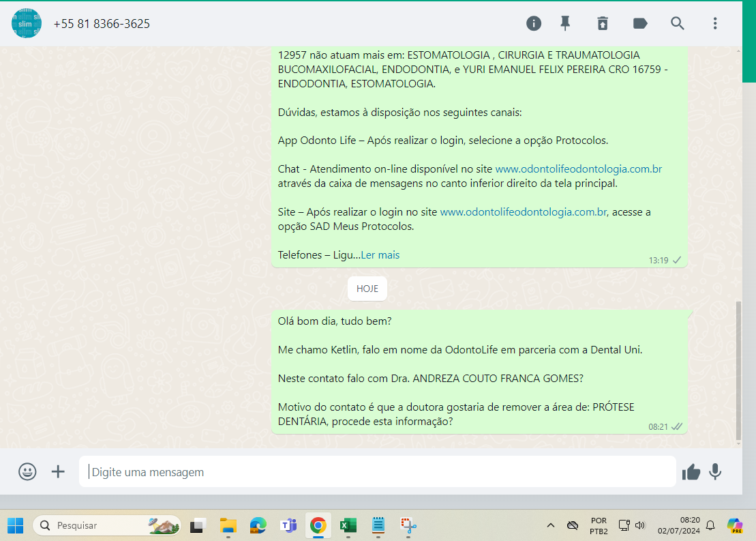Open odontolifeodontologia link in the Chat line
Image resolution: width=756 pixels, height=541 pixels.
(579, 169)
